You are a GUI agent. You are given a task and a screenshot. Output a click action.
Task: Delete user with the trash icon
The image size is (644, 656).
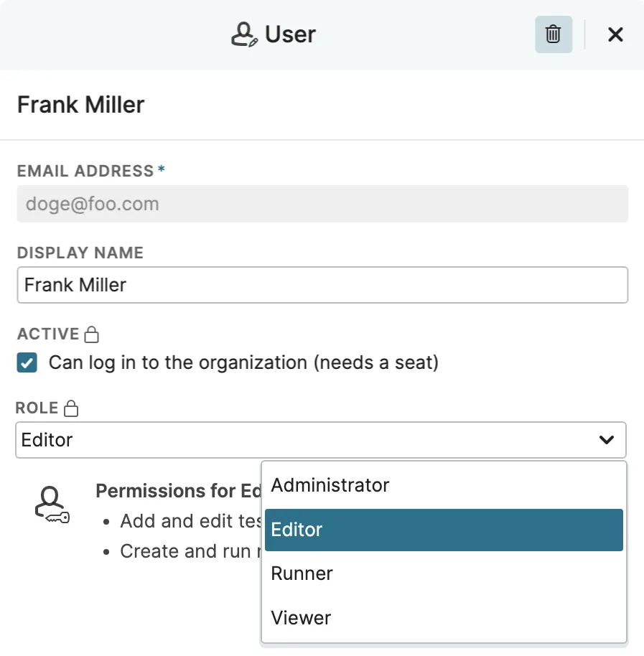554,34
